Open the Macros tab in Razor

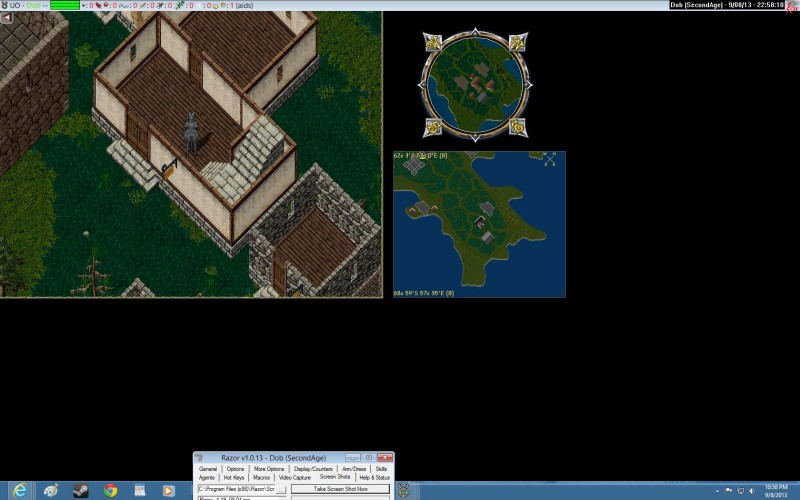[261, 478]
